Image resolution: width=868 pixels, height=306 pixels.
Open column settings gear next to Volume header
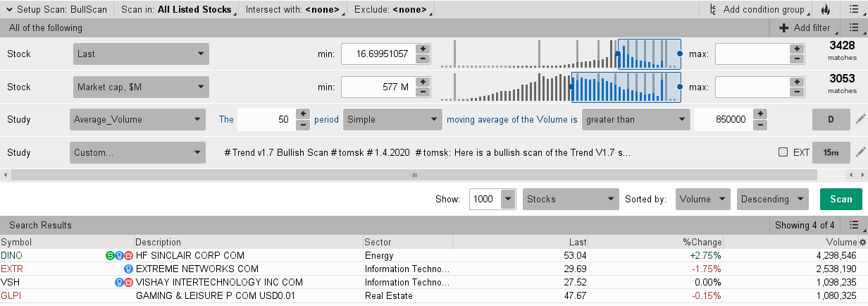tap(862, 242)
